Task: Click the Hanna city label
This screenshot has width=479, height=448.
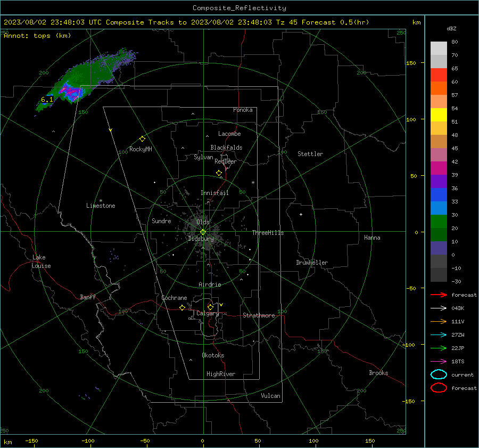Action: coord(372,238)
